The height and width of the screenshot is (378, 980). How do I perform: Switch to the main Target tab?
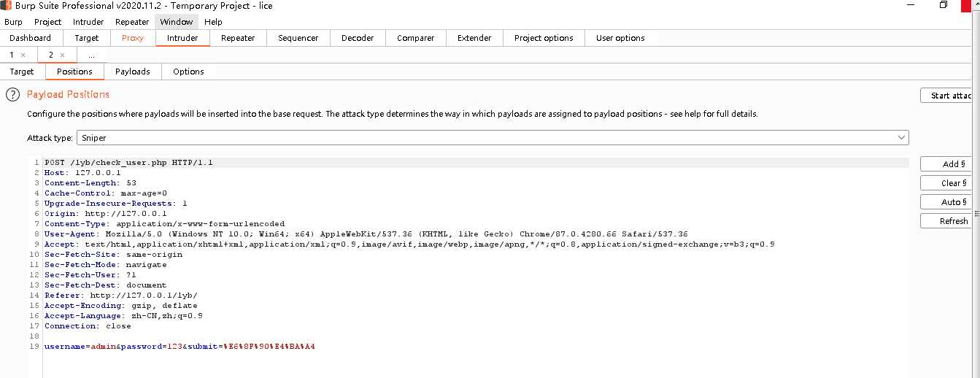(87, 38)
